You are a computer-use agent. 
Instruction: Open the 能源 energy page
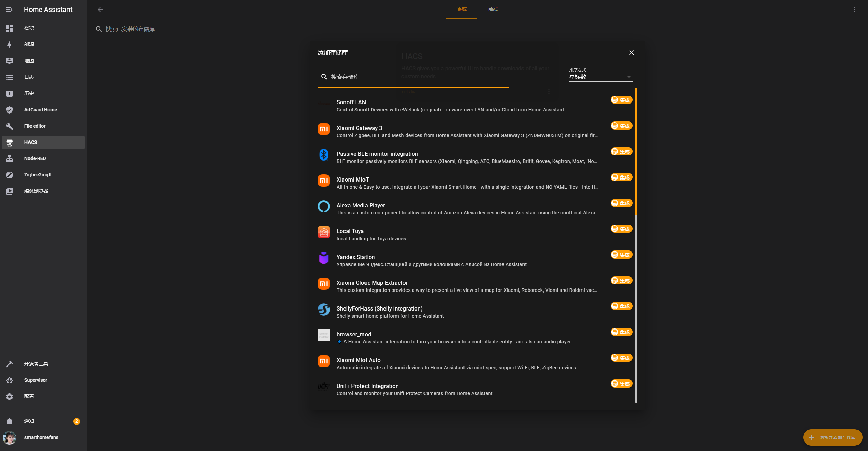coord(43,45)
